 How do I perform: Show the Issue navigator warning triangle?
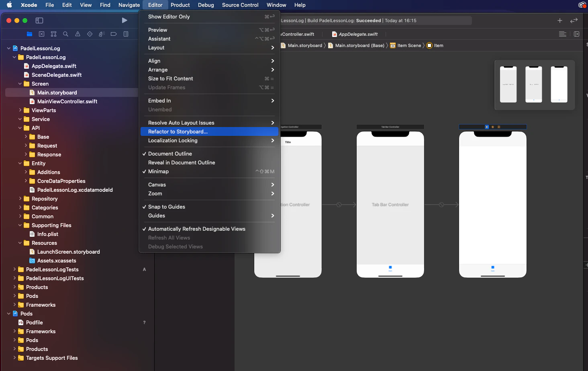pyautogui.click(x=78, y=34)
